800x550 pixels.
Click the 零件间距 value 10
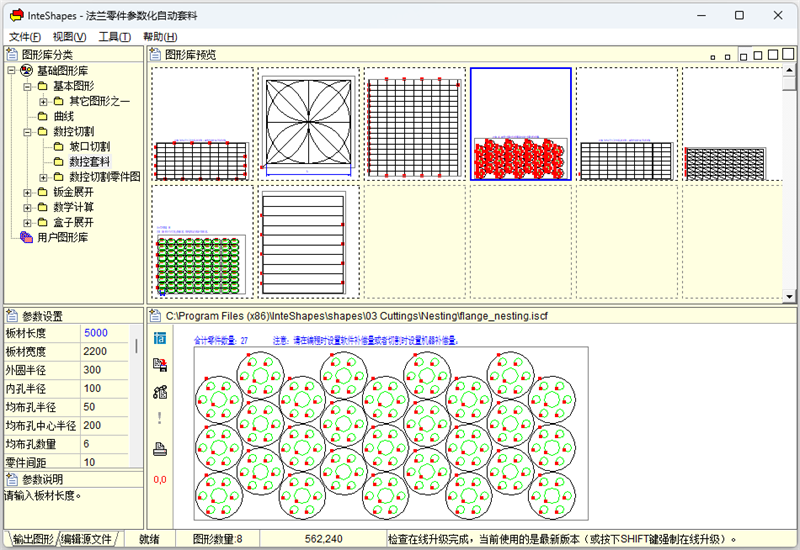click(104, 462)
